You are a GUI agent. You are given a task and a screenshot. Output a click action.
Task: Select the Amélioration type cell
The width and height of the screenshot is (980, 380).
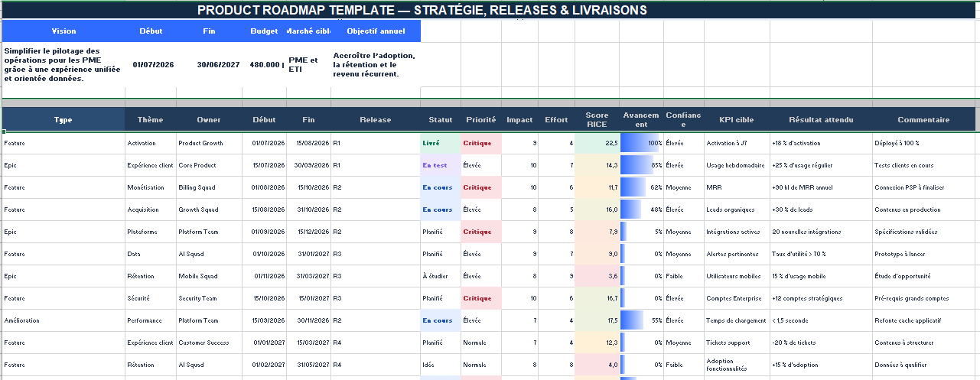pyautogui.click(x=63, y=320)
